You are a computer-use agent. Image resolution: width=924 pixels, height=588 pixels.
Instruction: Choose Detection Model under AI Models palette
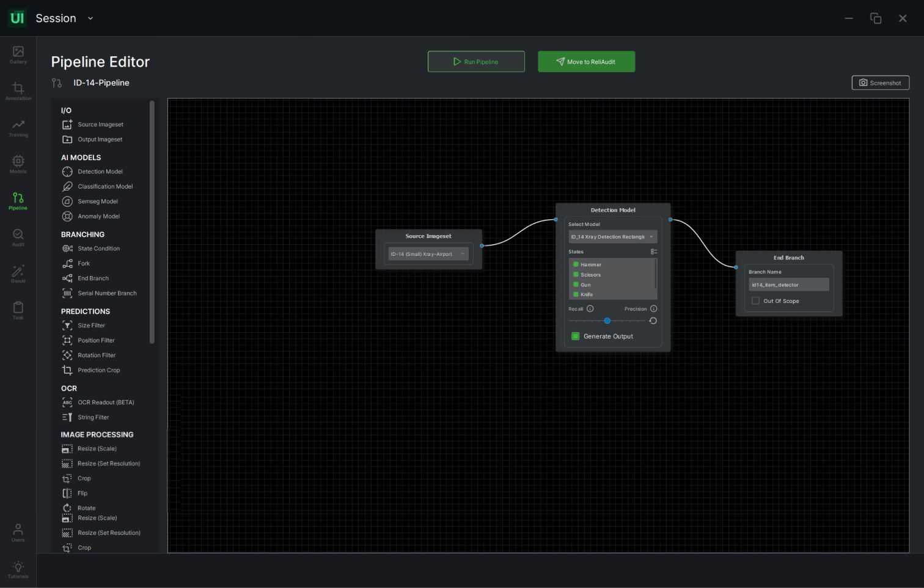click(92, 172)
